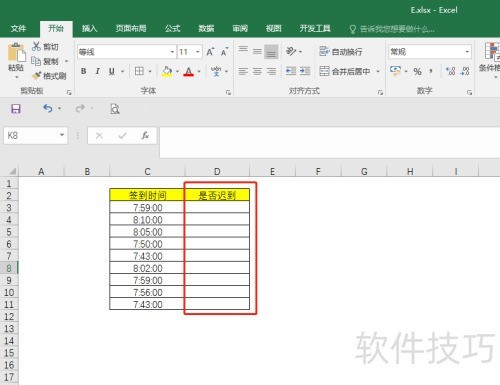Image resolution: width=500 pixels, height=385 pixels.
Task: Switch to the 插入 tab
Action: tap(89, 29)
